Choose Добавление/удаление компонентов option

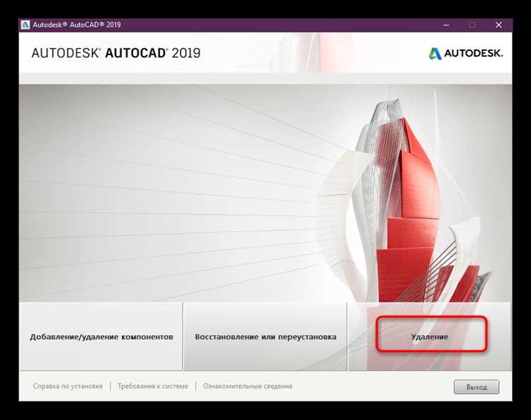click(x=101, y=336)
